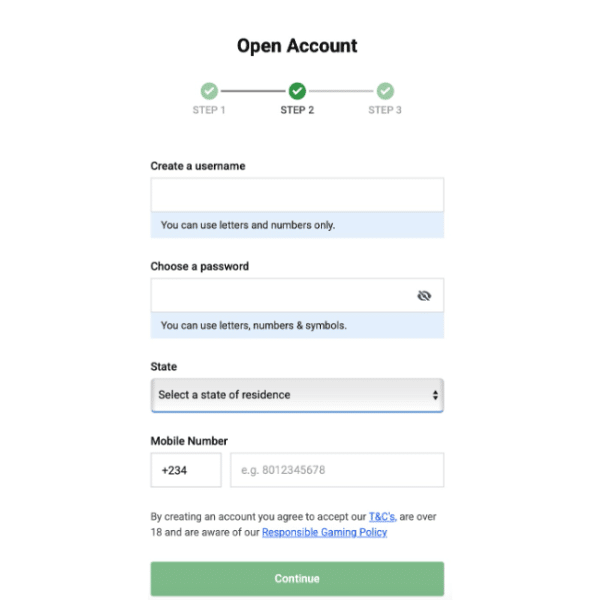Select the +234 country code box
600x600 pixels.
(185, 470)
